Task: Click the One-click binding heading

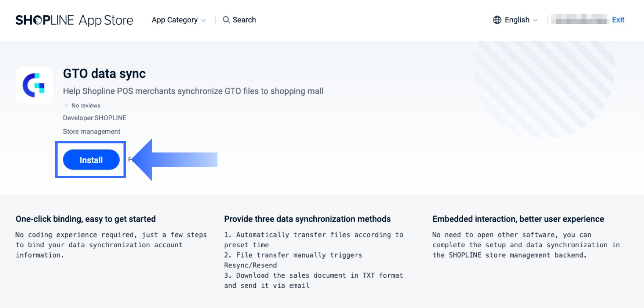Action: (x=86, y=219)
